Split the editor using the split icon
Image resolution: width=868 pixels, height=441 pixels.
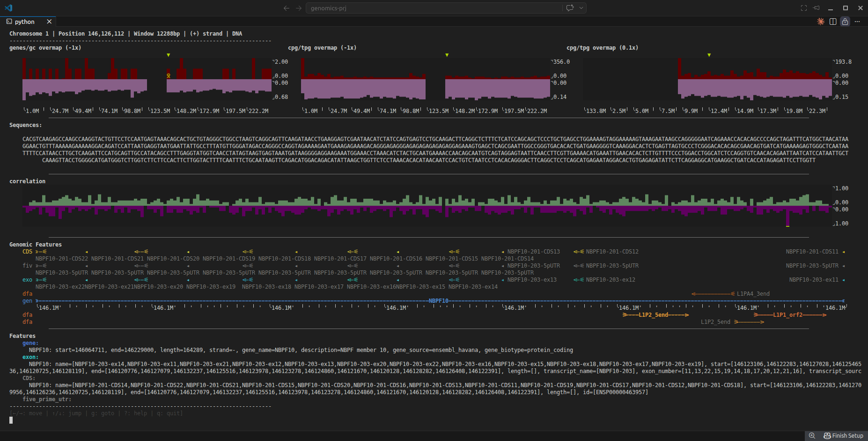pos(833,22)
